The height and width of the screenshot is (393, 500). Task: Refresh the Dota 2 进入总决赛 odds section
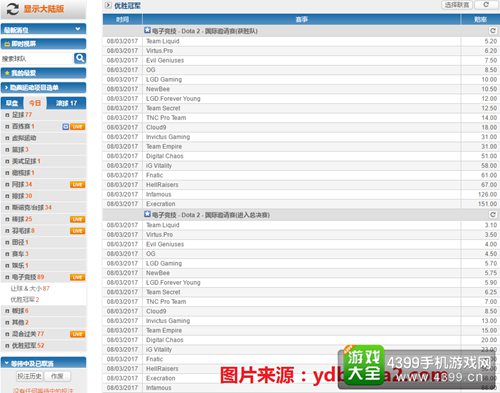click(493, 215)
